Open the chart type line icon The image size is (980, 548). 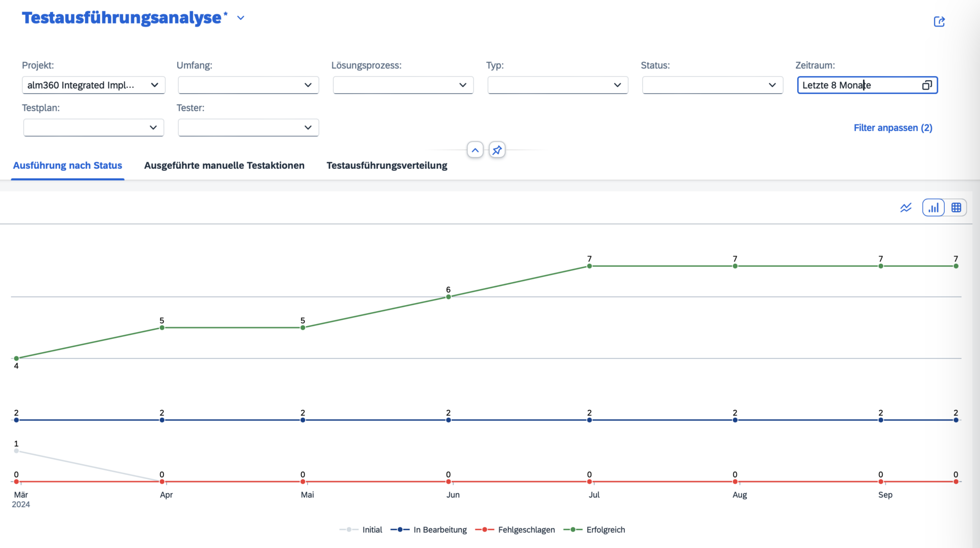click(x=905, y=208)
